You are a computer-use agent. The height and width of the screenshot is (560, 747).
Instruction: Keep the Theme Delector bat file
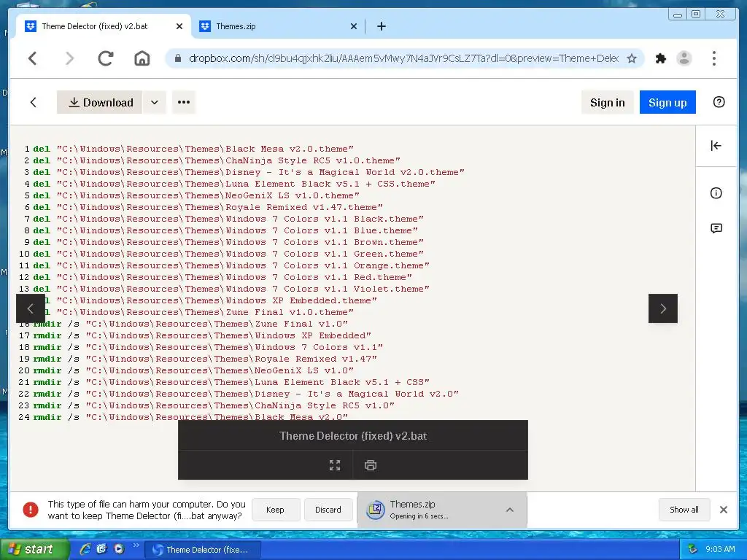[275, 510]
